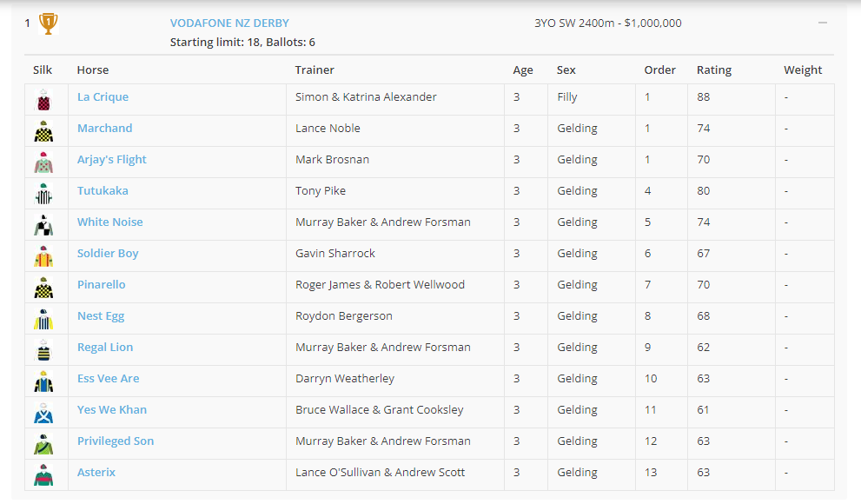Click Arjay's Flight silk icon
The width and height of the screenshot is (861, 504).
(43, 162)
